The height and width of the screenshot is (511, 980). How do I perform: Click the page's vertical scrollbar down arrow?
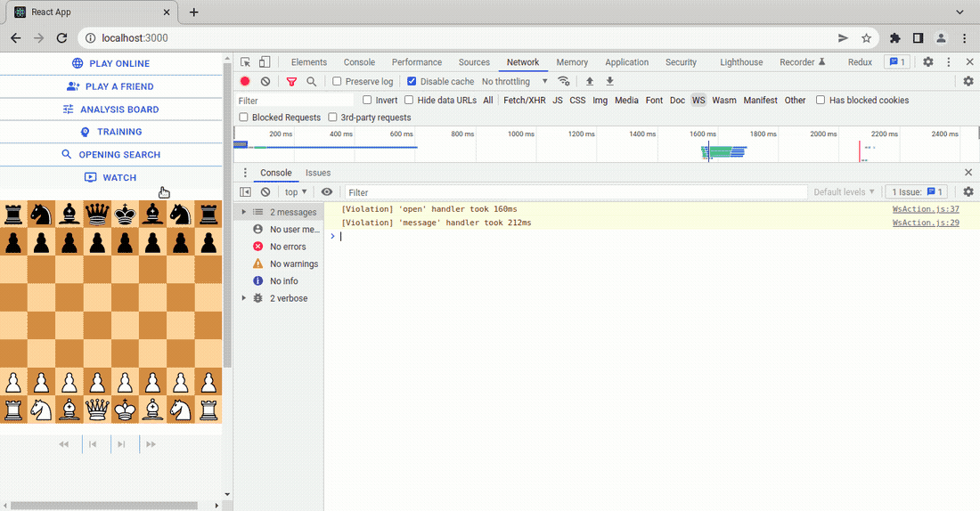(227, 494)
